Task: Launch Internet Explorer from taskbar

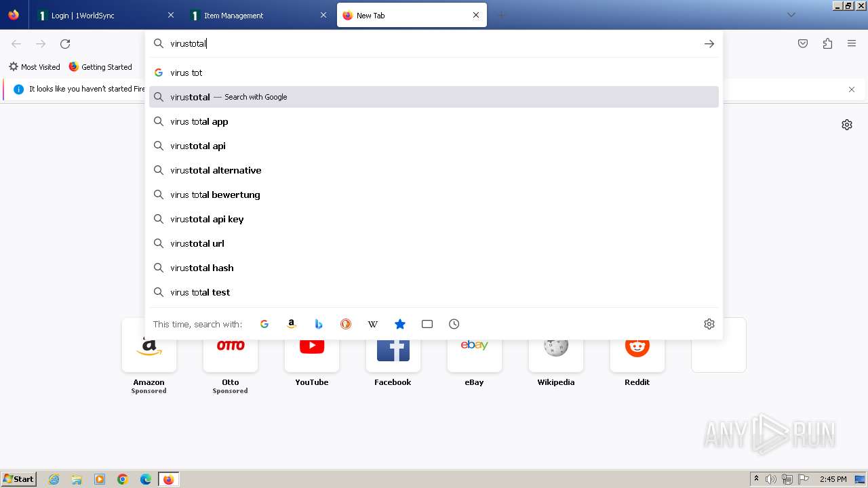Action: (54, 479)
